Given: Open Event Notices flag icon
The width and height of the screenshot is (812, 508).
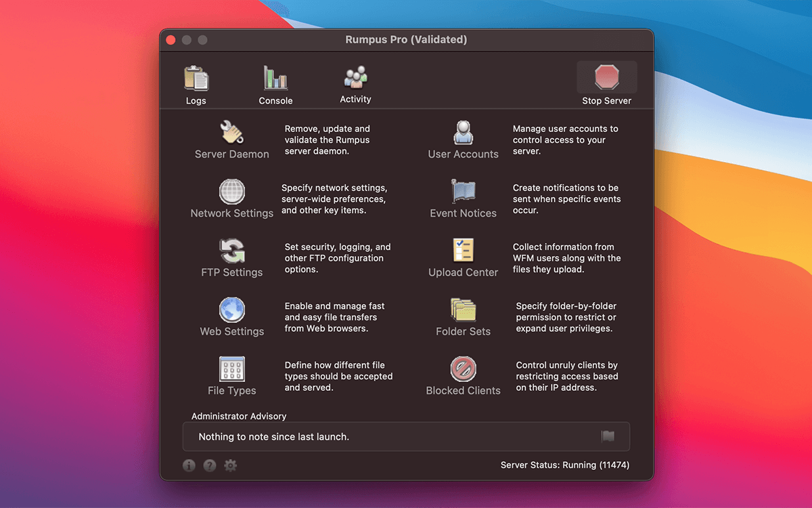Looking at the screenshot, I should [464, 192].
